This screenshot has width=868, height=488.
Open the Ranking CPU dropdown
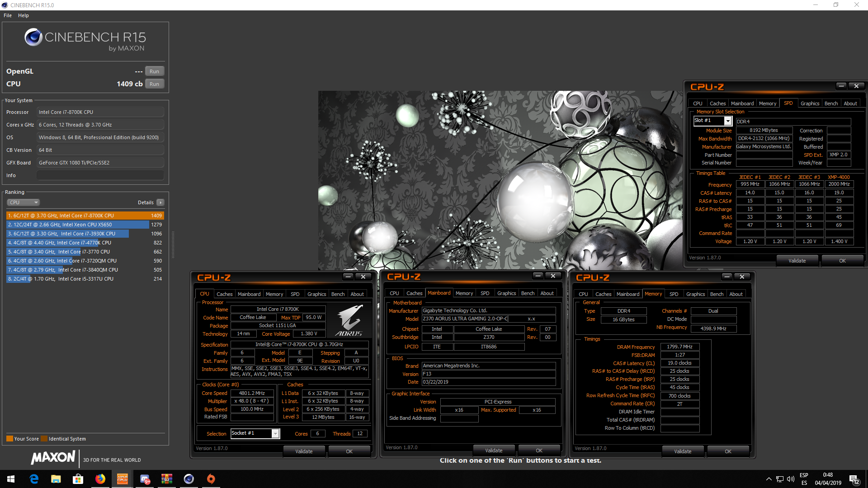tap(24, 202)
